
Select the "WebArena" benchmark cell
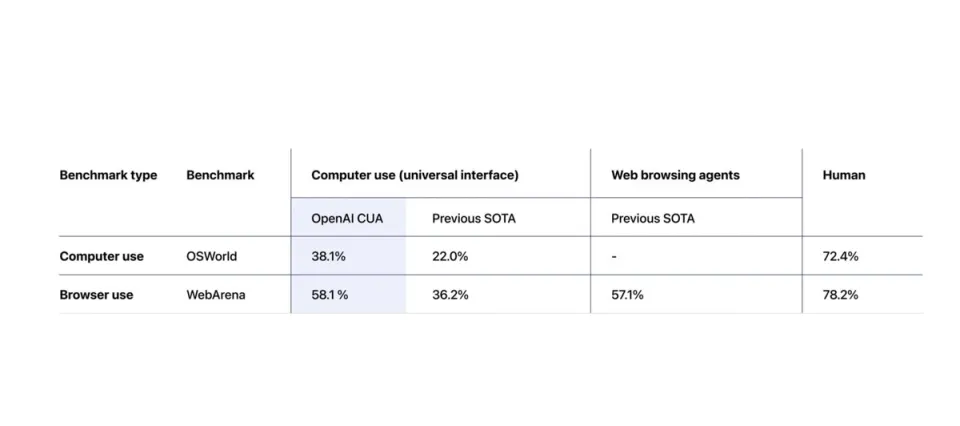[216, 295]
